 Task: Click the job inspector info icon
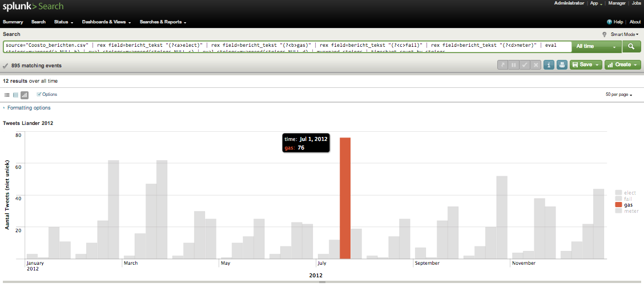tap(549, 65)
